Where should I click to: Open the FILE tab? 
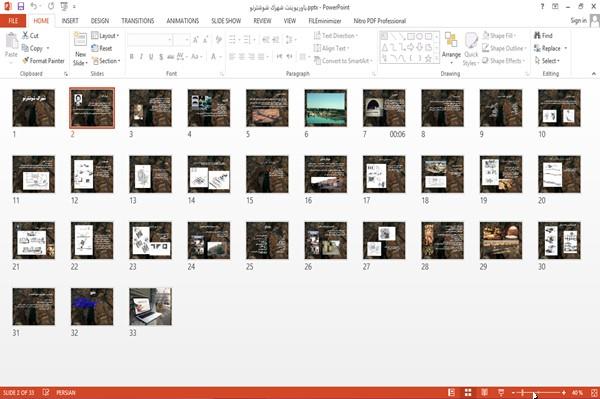pos(13,21)
